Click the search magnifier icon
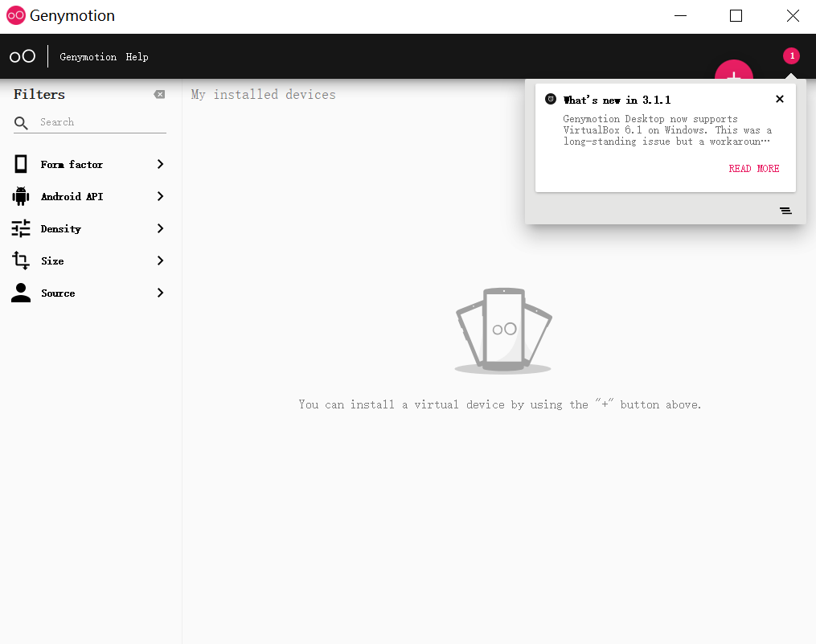The image size is (816, 644). 21,123
